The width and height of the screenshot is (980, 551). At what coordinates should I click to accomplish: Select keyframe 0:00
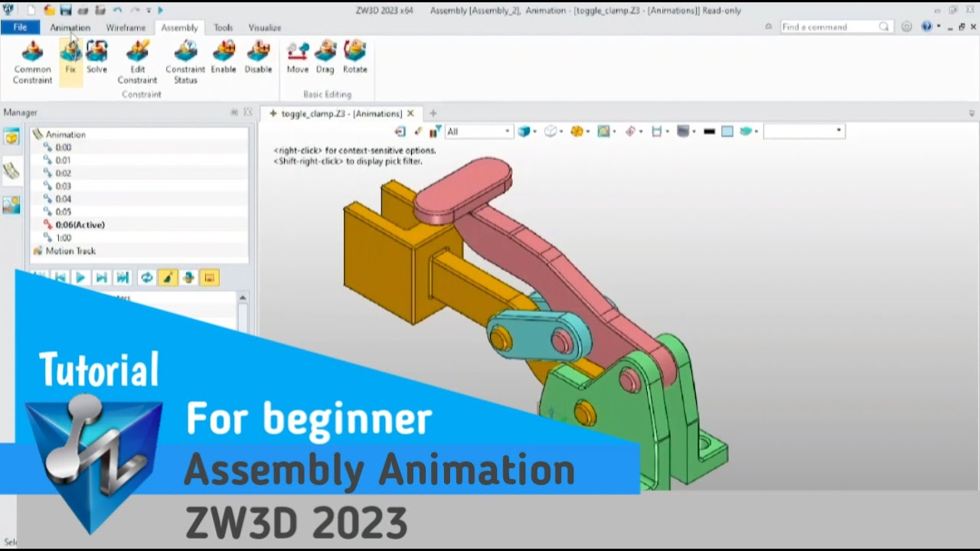click(63, 147)
